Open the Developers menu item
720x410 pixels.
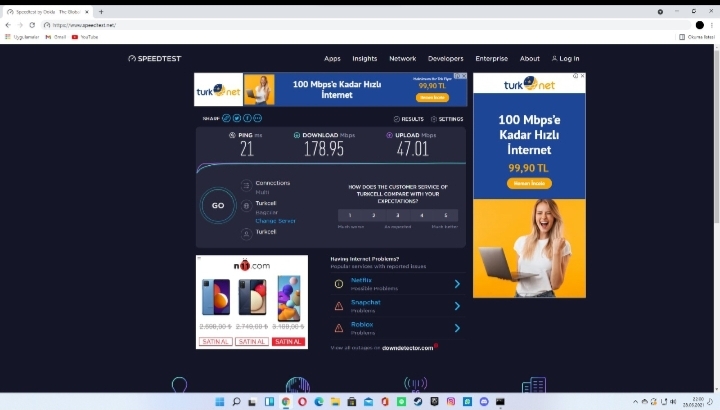coord(445,58)
